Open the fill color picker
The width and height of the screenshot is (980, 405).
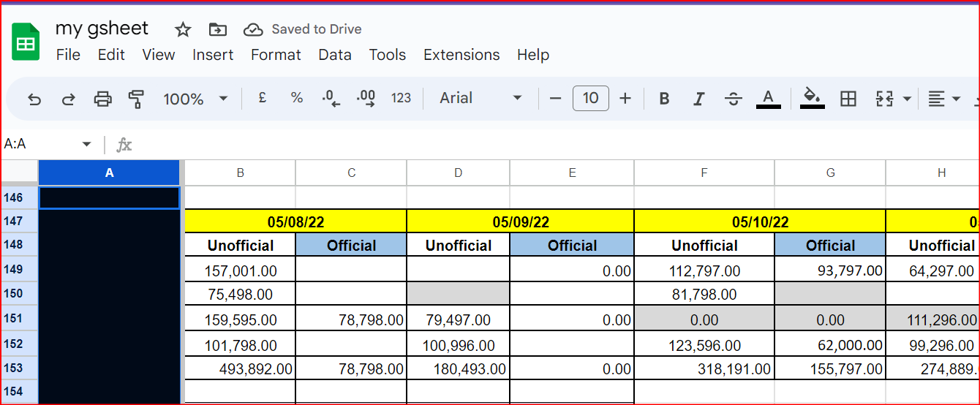[812, 98]
